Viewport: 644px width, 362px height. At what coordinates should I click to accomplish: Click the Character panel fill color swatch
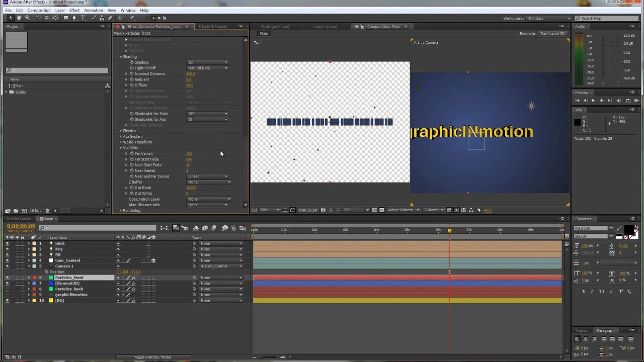click(x=628, y=230)
